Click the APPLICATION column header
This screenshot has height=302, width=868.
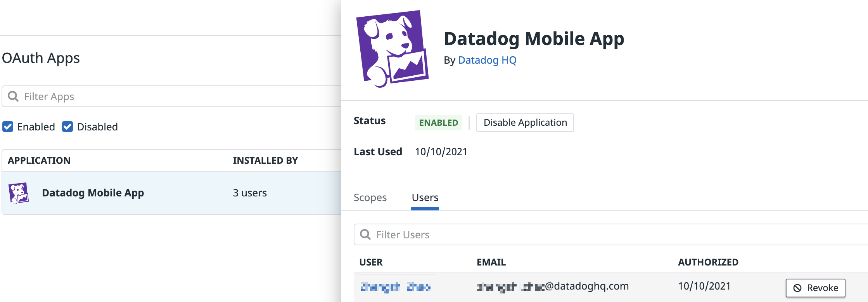coord(39,160)
